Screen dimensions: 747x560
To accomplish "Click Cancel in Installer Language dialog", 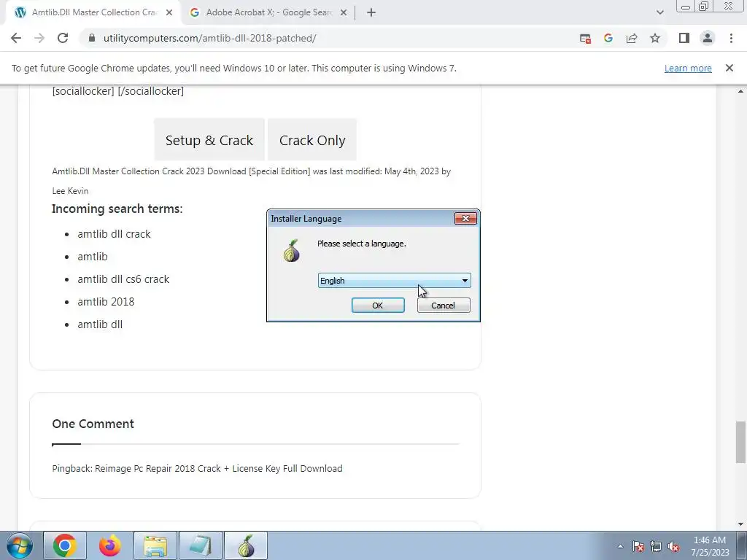I will pos(444,306).
